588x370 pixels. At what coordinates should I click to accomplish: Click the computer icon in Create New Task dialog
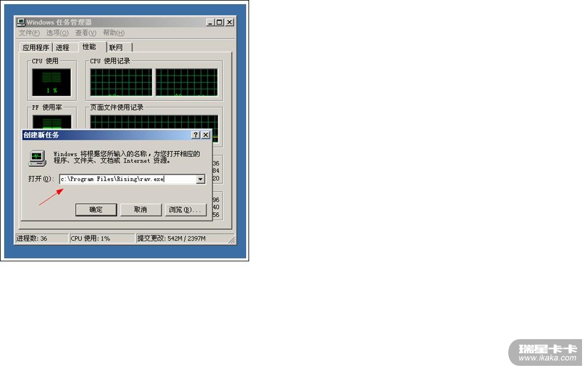pos(37,158)
